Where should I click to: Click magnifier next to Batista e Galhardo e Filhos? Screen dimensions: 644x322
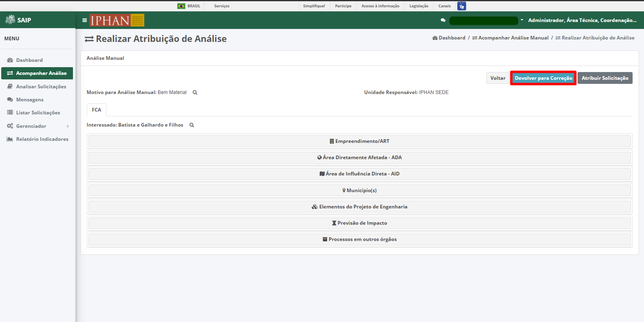coord(192,125)
